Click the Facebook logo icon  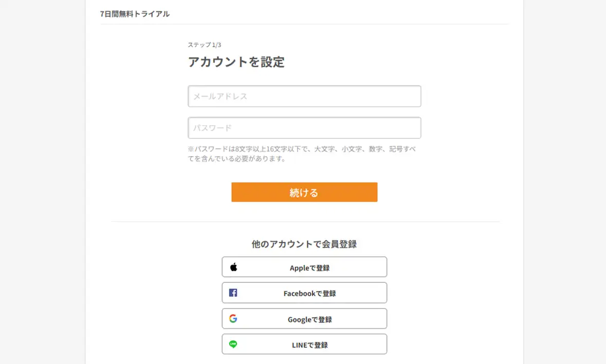pyautogui.click(x=233, y=293)
